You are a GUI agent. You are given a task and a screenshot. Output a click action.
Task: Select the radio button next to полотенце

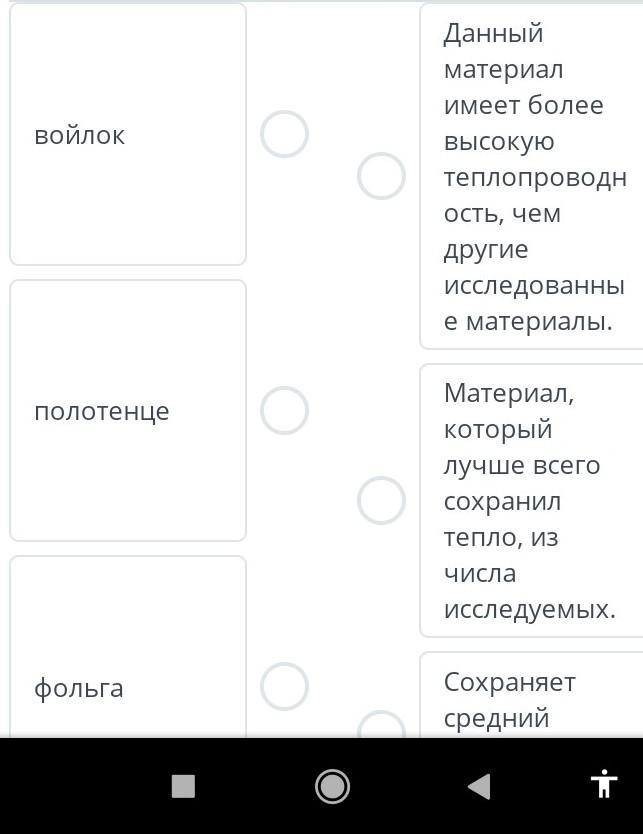coord(284,410)
